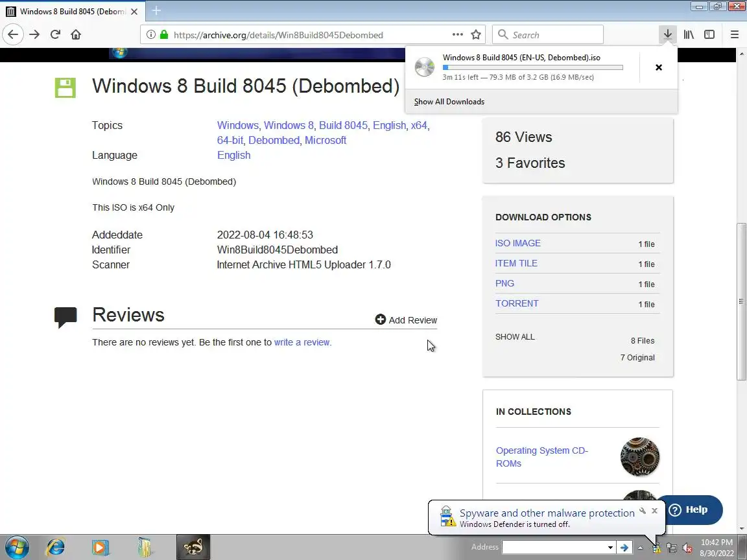747x560 pixels.
Task: Close the Windows 8 Build 8045 tab
Action: (134, 12)
